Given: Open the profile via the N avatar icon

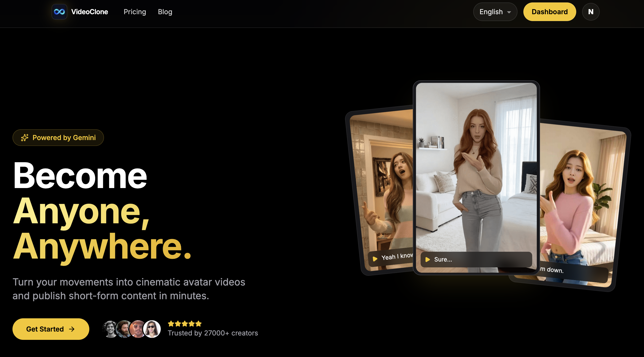Looking at the screenshot, I should click(590, 12).
